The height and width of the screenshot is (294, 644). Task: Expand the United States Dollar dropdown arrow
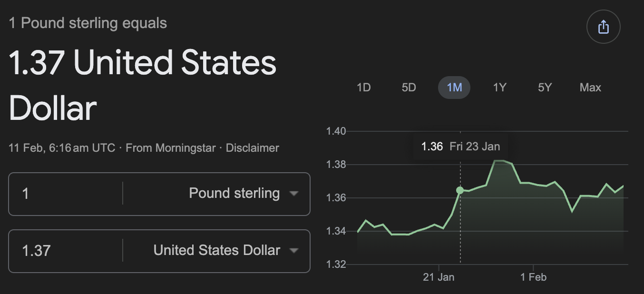[294, 251]
